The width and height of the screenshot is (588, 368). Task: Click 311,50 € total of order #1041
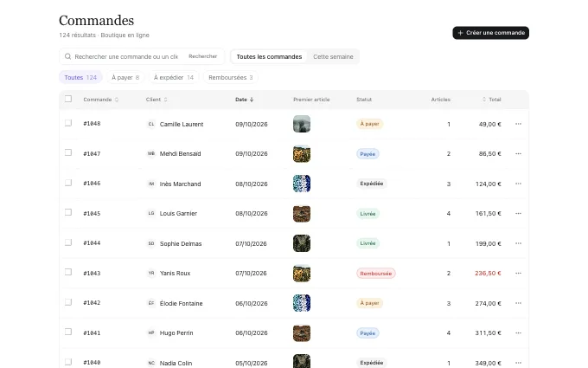pyautogui.click(x=489, y=332)
